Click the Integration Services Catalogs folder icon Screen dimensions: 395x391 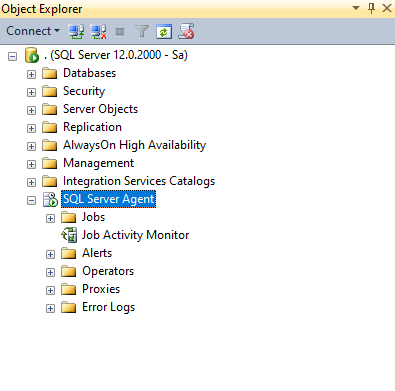click(x=50, y=181)
